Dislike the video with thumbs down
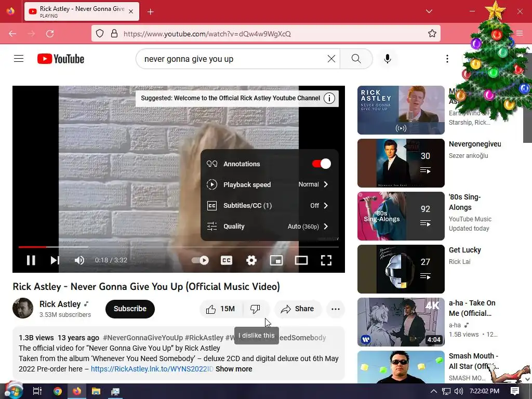This screenshot has height=399, width=532. point(255,309)
